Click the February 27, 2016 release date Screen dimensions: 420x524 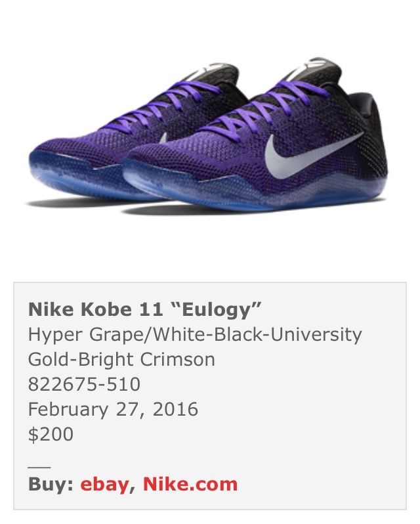tap(113, 409)
